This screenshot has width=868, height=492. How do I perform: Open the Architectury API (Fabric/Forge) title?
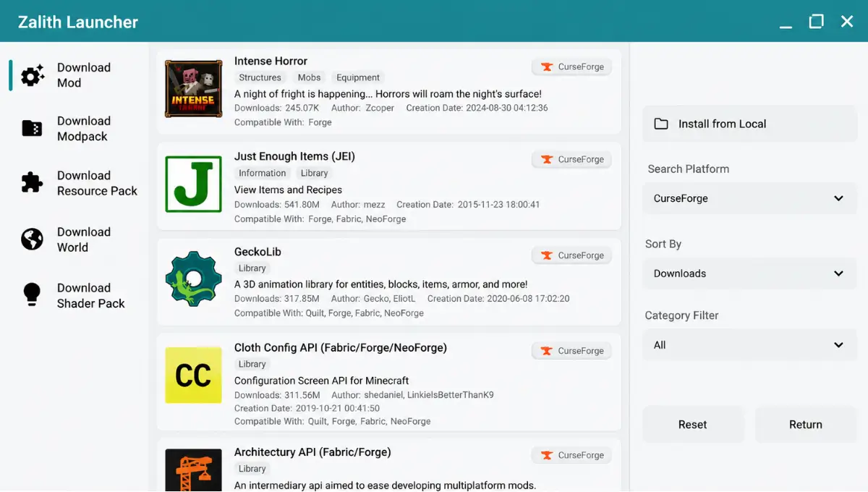point(312,451)
